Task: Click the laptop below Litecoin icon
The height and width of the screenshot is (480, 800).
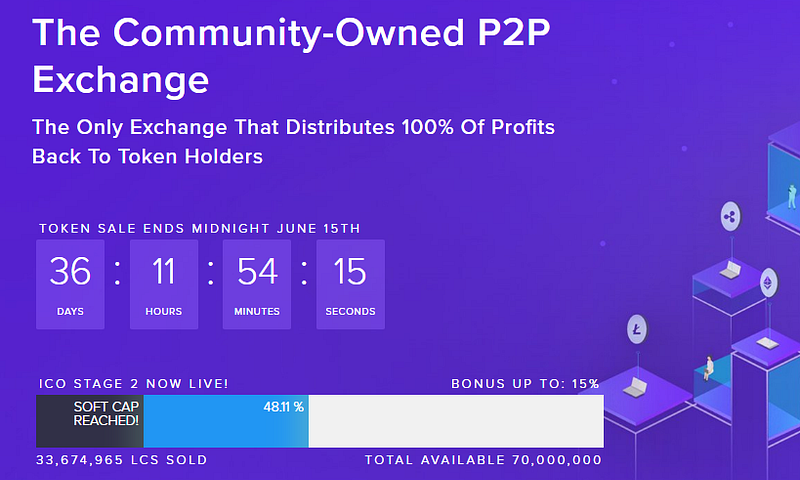Action: click(x=636, y=387)
